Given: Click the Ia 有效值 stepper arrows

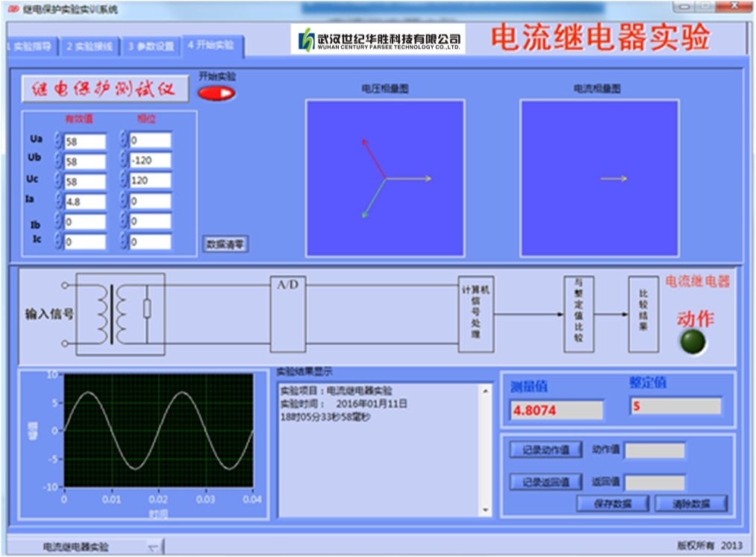Looking at the screenshot, I should (59, 201).
